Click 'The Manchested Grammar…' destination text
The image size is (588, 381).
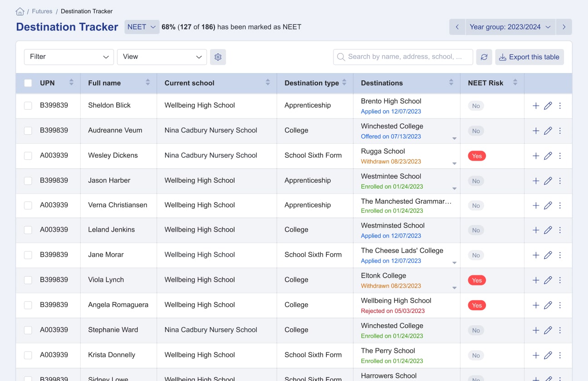tap(407, 201)
